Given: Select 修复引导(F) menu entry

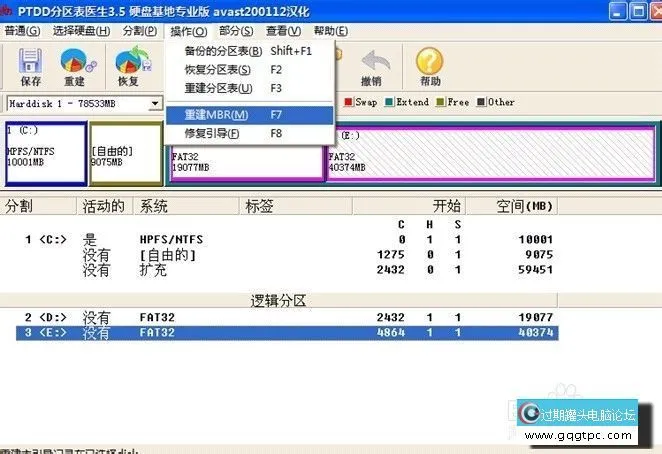Looking at the screenshot, I should [250, 133].
